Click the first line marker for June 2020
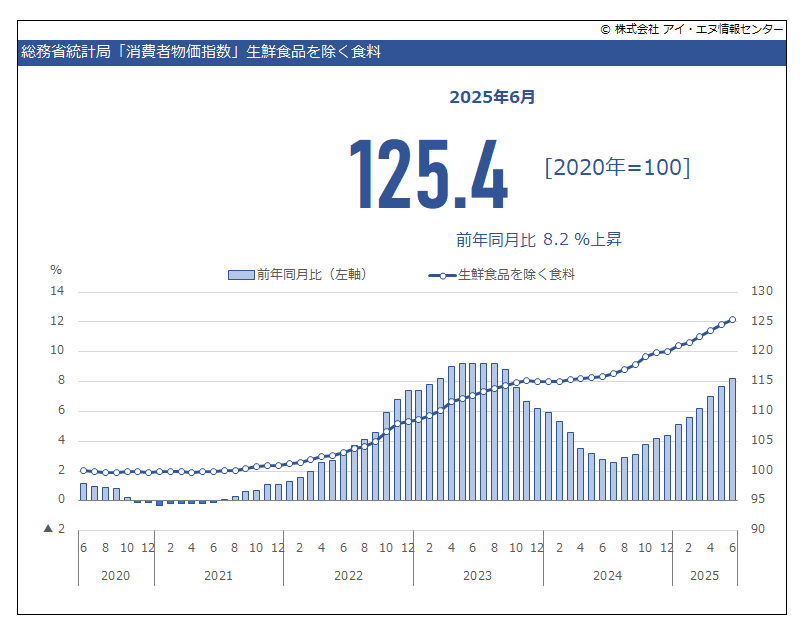Viewport: 804px width, 635px height. 84,470
